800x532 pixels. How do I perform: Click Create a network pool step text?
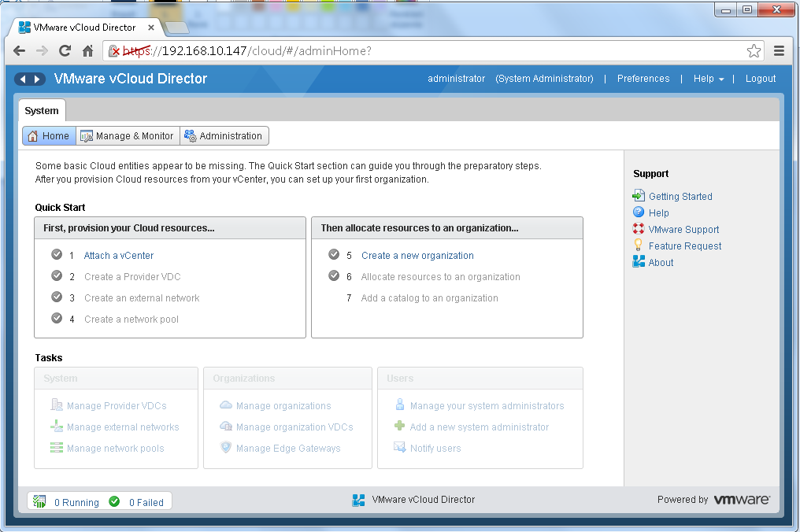point(131,320)
